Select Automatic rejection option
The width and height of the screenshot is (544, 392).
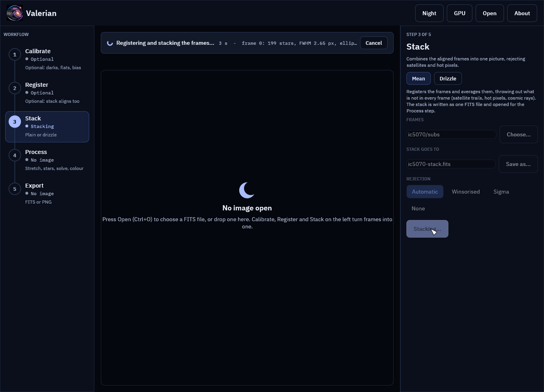pyautogui.click(x=425, y=192)
